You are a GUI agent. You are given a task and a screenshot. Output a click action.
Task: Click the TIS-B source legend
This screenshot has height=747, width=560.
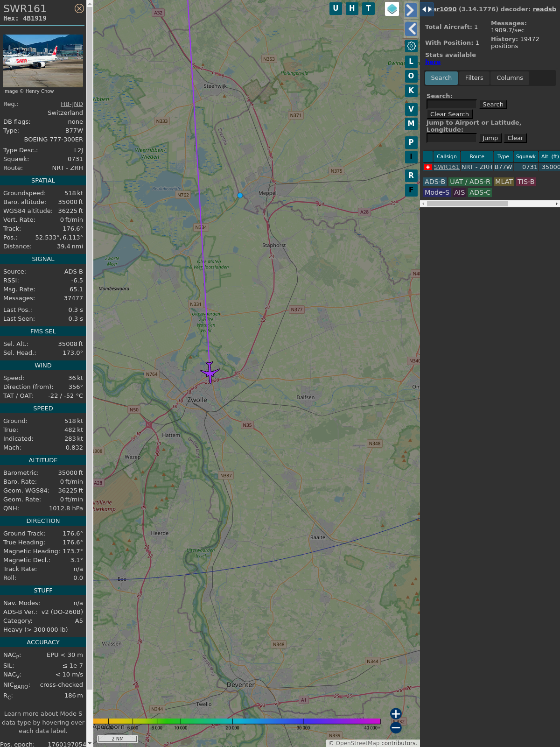(526, 182)
